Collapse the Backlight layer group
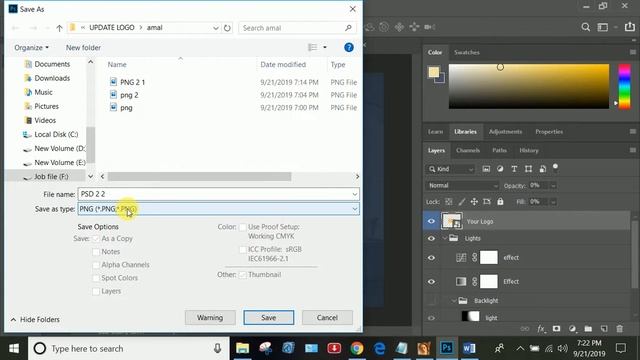Viewport: 640px width, 360px height. coord(454,301)
